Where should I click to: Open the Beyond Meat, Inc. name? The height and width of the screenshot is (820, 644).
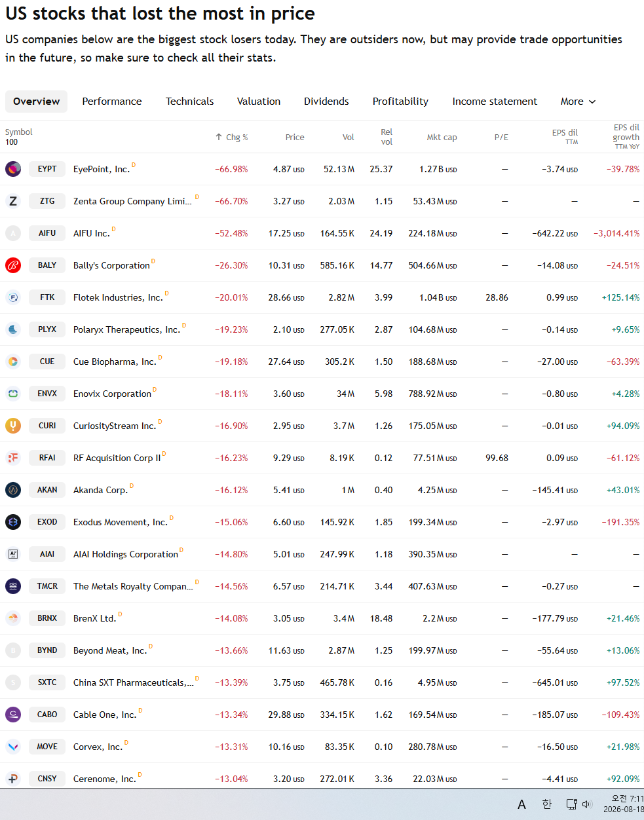tap(110, 650)
